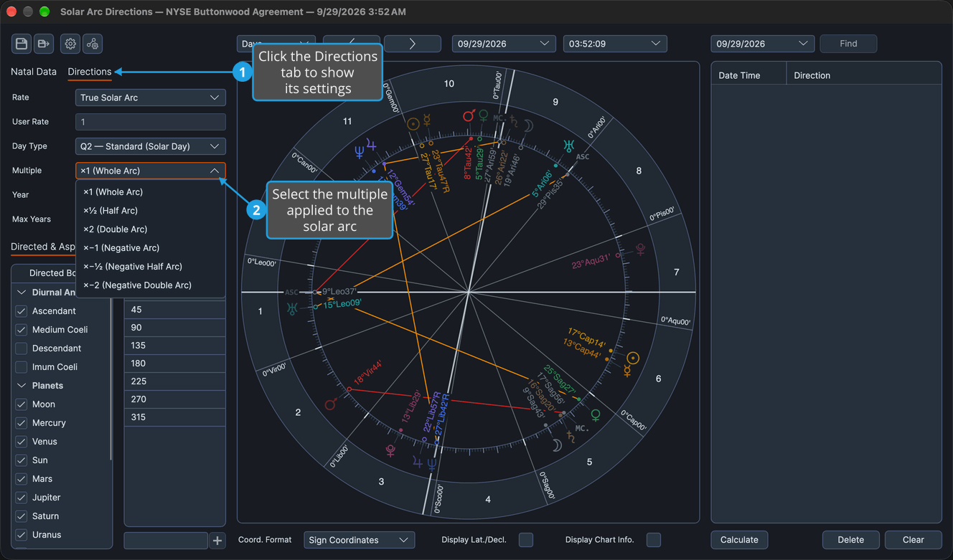This screenshot has width=953, height=560.
Task: Click the Delete button
Action: tap(850, 540)
